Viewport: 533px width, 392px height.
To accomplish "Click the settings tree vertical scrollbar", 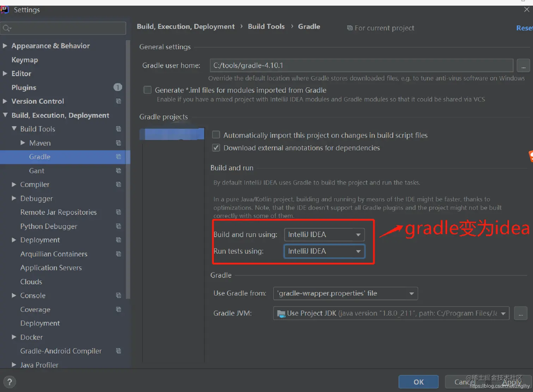I will (128, 169).
